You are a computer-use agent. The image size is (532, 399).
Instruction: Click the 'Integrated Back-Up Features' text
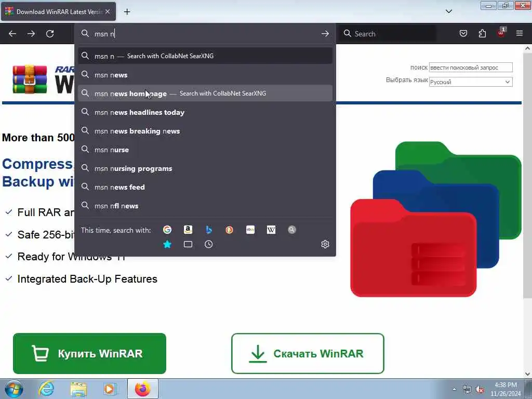pyautogui.click(x=87, y=279)
